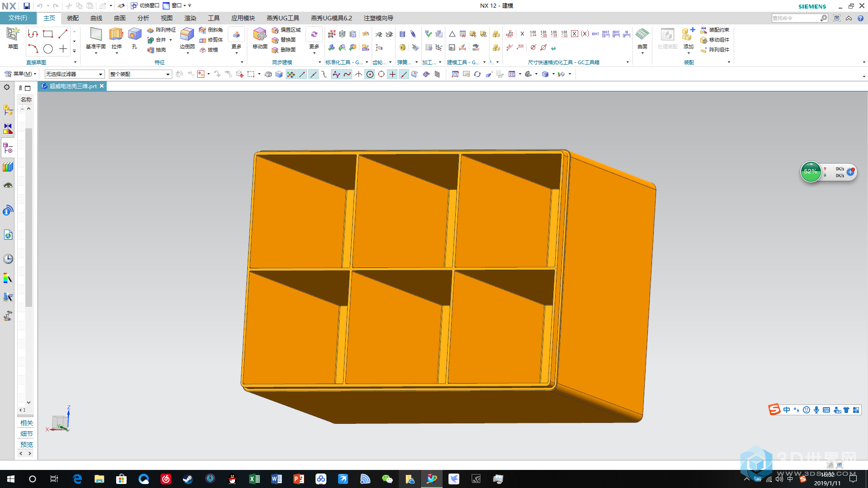Click the 移动组件 move component tool
The height and width of the screenshot is (488, 868).
715,40
